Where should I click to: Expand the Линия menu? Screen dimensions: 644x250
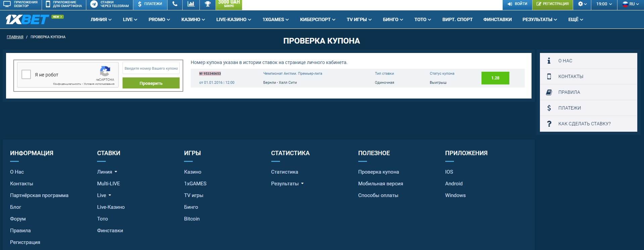[x=101, y=19]
